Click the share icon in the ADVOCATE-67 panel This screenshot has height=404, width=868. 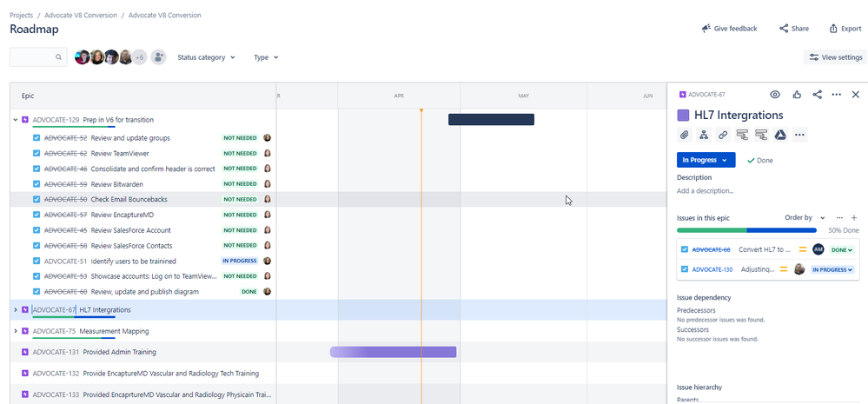pos(817,95)
